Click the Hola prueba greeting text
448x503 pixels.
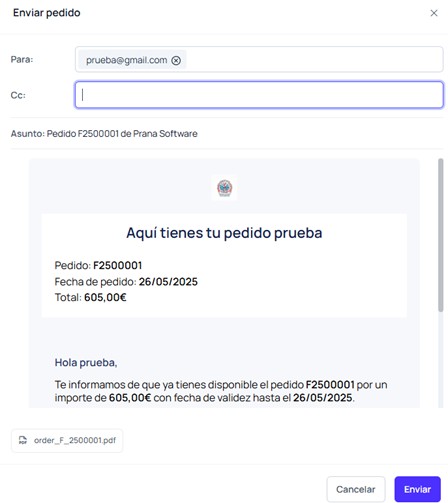(x=86, y=362)
